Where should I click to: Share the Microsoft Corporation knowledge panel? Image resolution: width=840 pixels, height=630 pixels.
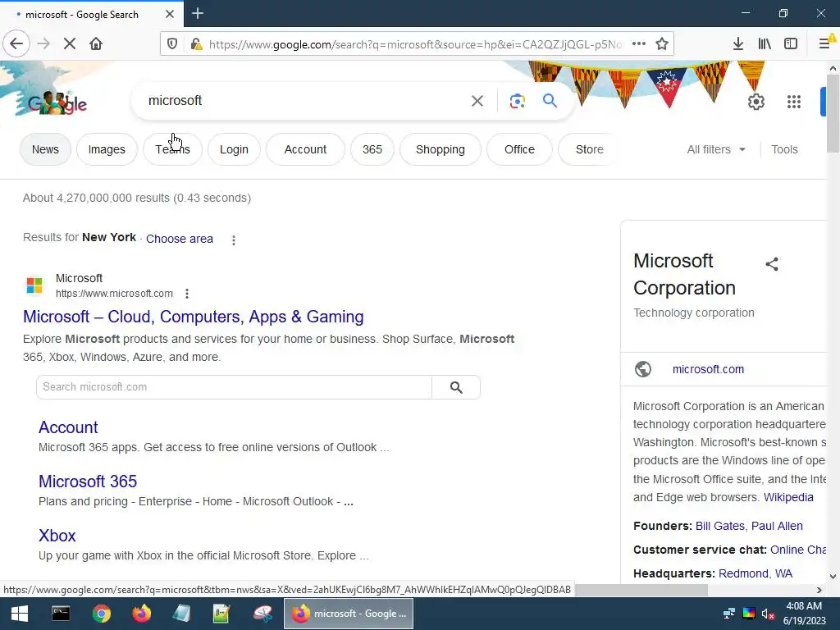(x=772, y=264)
